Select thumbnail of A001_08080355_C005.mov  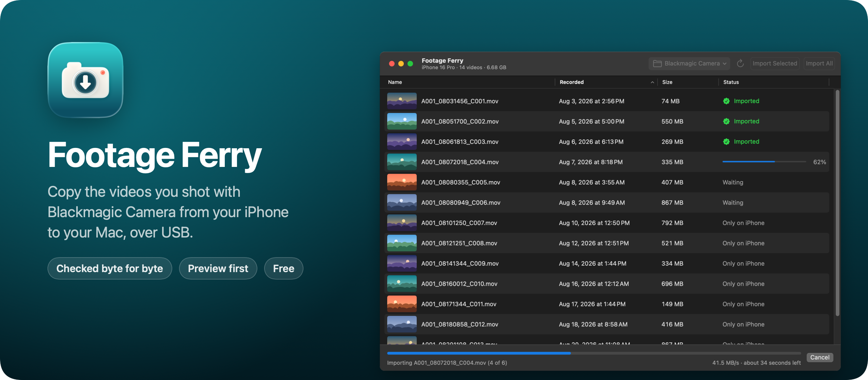point(402,182)
